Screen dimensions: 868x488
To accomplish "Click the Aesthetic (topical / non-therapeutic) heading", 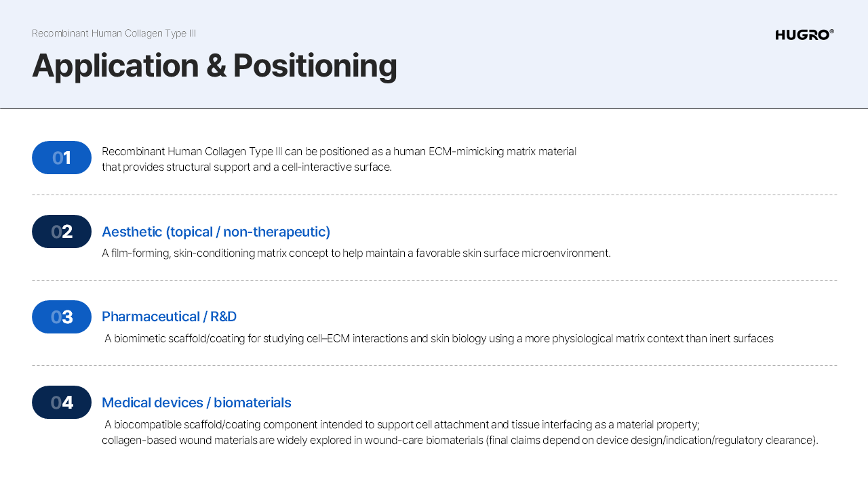I will tap(216, 232).
